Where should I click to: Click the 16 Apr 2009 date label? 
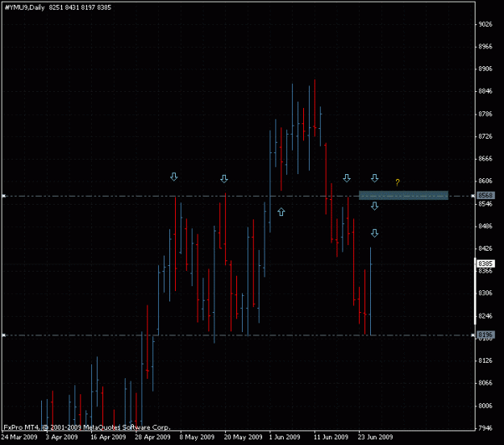(x=108, y=437)
